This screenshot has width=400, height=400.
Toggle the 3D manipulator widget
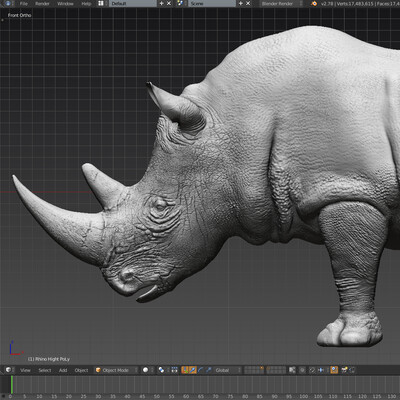point(185,370)
